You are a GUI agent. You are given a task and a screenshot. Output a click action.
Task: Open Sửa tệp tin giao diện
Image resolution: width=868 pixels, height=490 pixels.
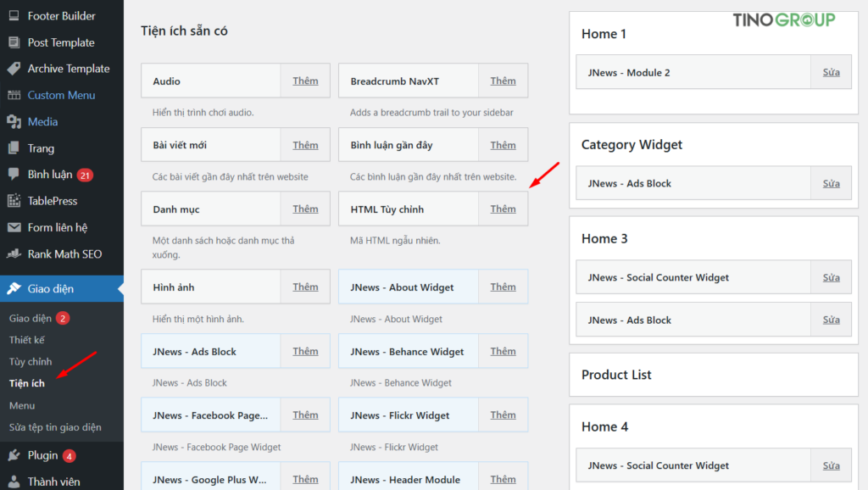pyautogui.click(x=55, y=427)
